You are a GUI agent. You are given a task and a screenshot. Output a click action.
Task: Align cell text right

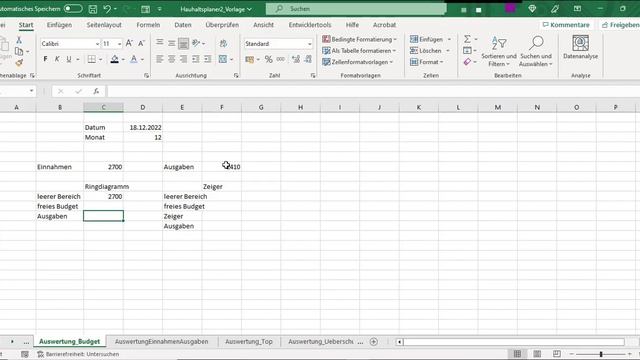(x=184, y=59)
